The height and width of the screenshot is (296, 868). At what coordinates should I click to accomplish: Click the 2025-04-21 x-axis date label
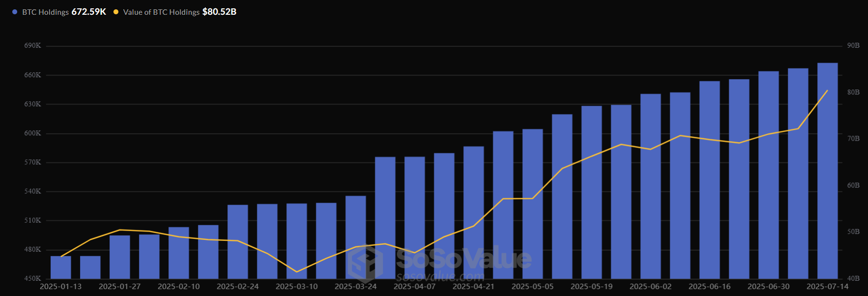click(x=474, y=286)
